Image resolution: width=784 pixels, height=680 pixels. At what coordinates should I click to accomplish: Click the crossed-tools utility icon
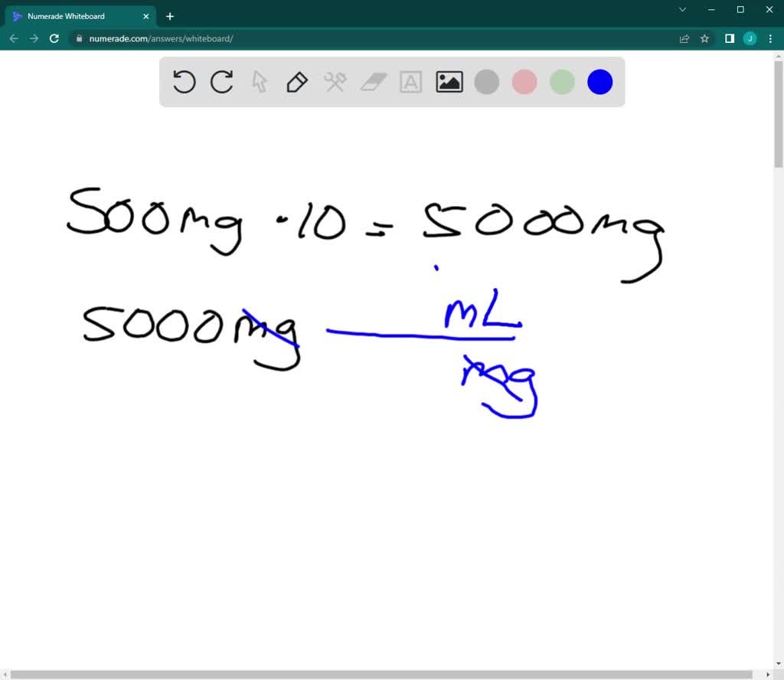point(335,82)
